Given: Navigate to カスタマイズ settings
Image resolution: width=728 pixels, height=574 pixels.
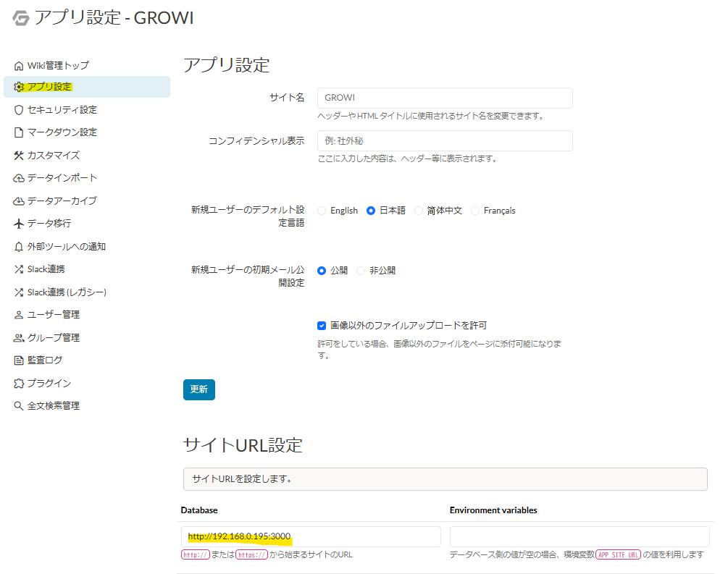Looking at the screenshot, I should tap(87, 156).
